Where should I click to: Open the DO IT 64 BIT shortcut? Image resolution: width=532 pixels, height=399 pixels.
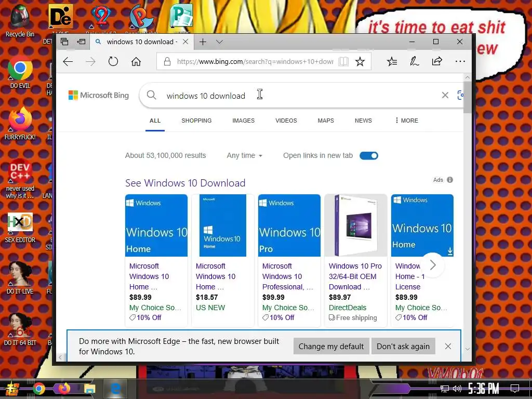tap(20, 329)
